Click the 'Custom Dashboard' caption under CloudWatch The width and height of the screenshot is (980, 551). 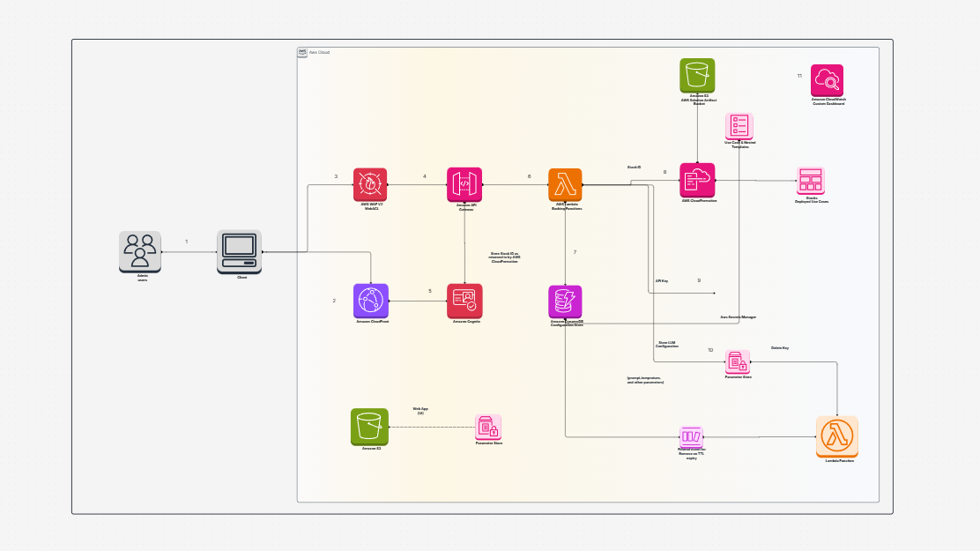[828, 104]
